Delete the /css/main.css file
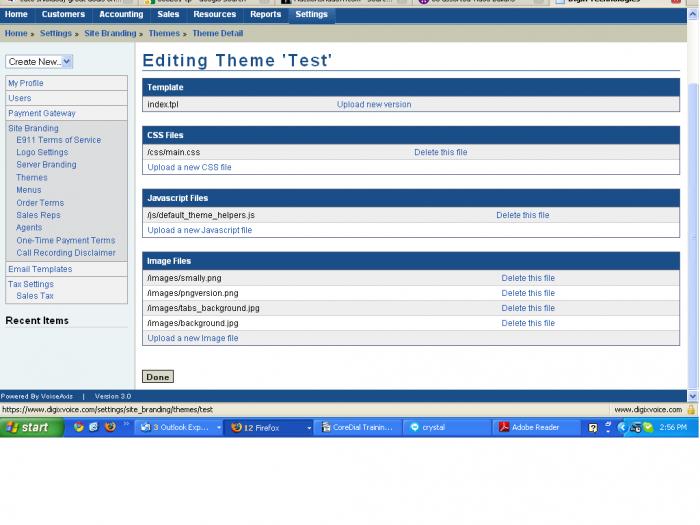The width and height of the screenshot is (700, 525). click(441, 152)
